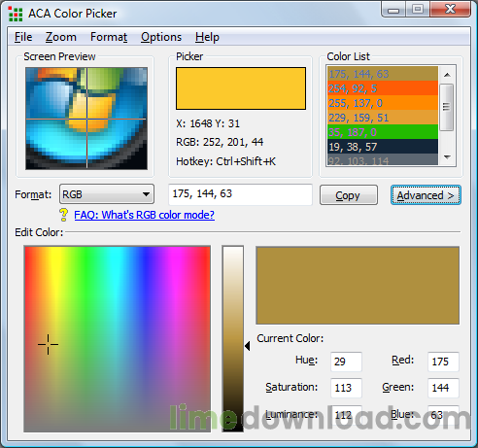Open the File menu
Screen dimensions: 478x448
pos(23,37)
